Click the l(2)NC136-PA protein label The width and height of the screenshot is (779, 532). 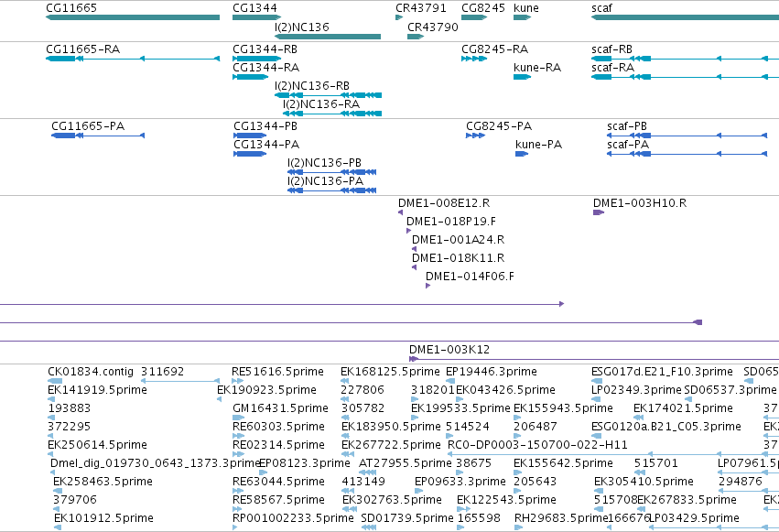click(x=325, y=181)
